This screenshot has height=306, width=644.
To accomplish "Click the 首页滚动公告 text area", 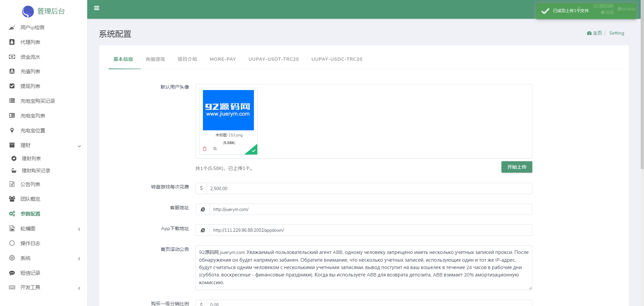I will (x=364, y=268).
